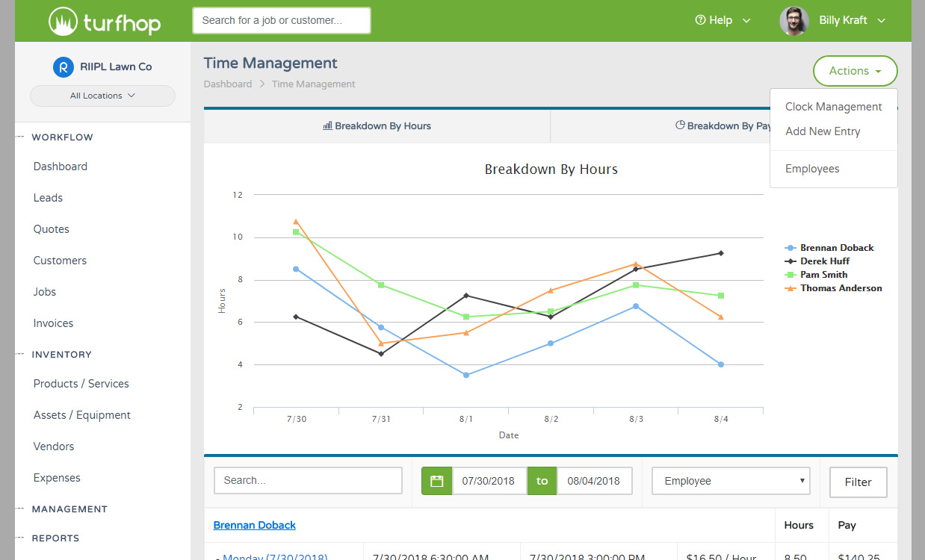The width and height of the screenshot is (925, 560).
Task: Click the green 'to' connector between dates
Action: [542, 481]
